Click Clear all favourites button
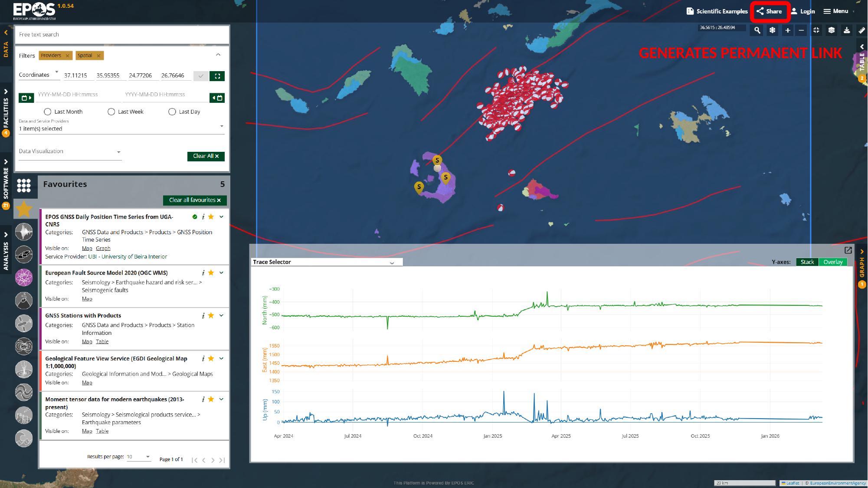The image size is (868, 488). pyautogui.click(x=195, y=200)
